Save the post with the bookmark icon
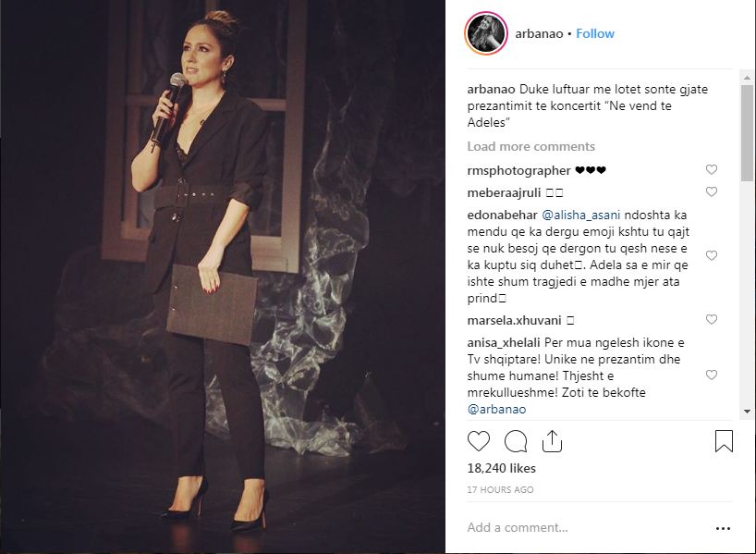Viewport: 756px width, 554px height. pyautogui.click(x=724, y=440)
